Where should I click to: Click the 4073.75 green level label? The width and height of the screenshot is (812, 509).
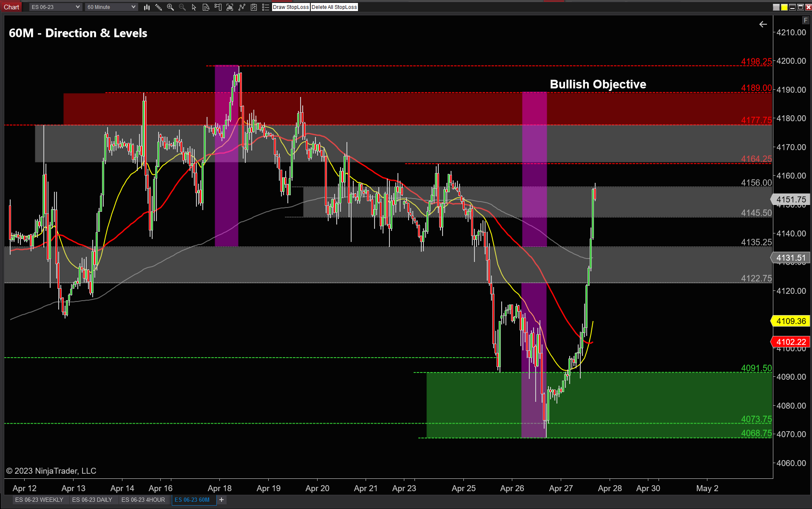tap(756, 419)
